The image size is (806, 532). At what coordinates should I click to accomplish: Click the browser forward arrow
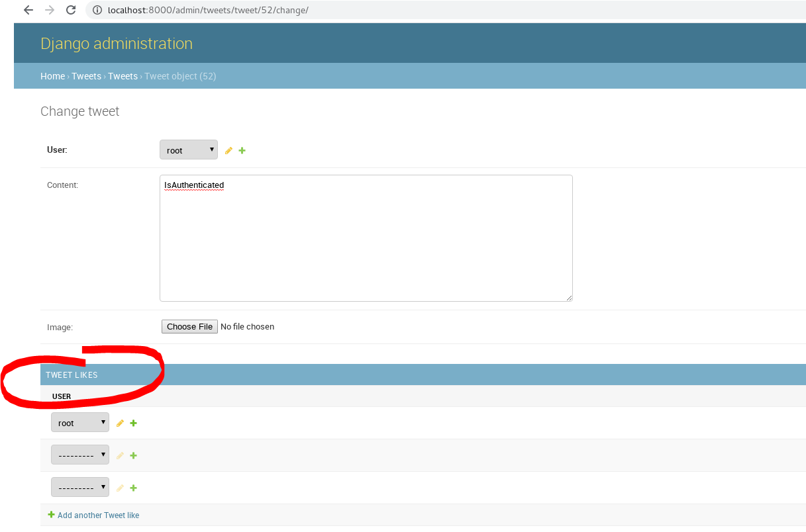tap(49, 11)
